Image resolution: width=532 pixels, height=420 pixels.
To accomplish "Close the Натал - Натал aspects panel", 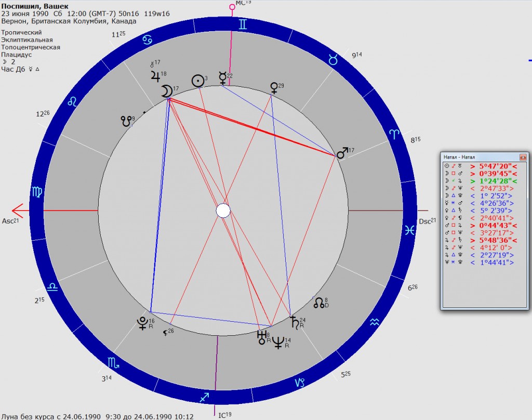I will point(523,157).
